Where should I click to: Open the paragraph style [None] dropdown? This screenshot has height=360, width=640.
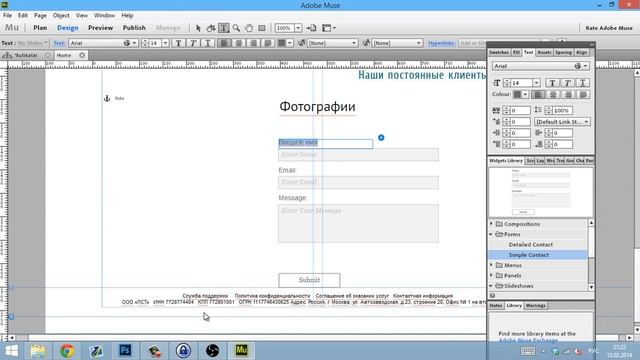tap(332, 43)
